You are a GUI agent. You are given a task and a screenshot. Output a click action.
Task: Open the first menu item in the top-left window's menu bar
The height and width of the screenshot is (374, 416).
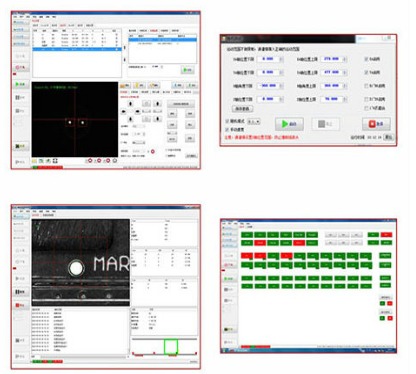(15, 17)
